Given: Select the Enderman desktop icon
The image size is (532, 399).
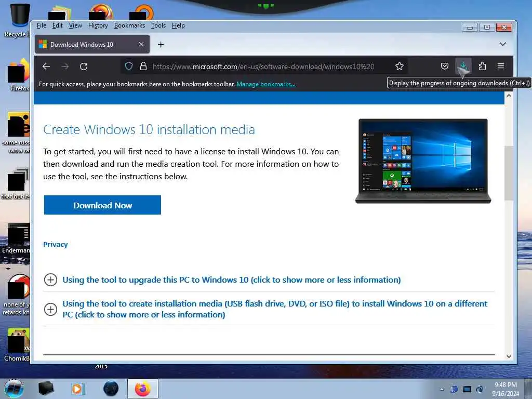Looking at the screenshot, I should click(16, 238).
